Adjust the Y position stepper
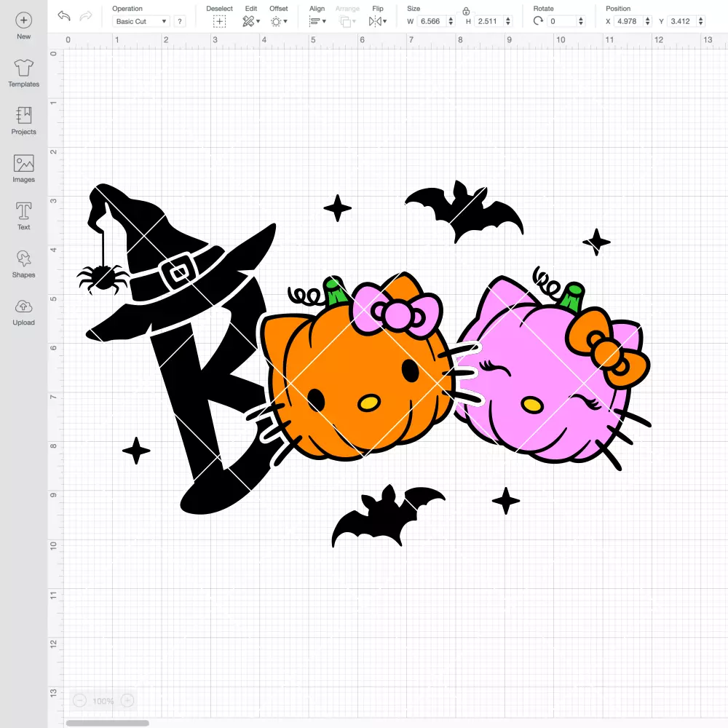728x728 pixels. [701, 21]
